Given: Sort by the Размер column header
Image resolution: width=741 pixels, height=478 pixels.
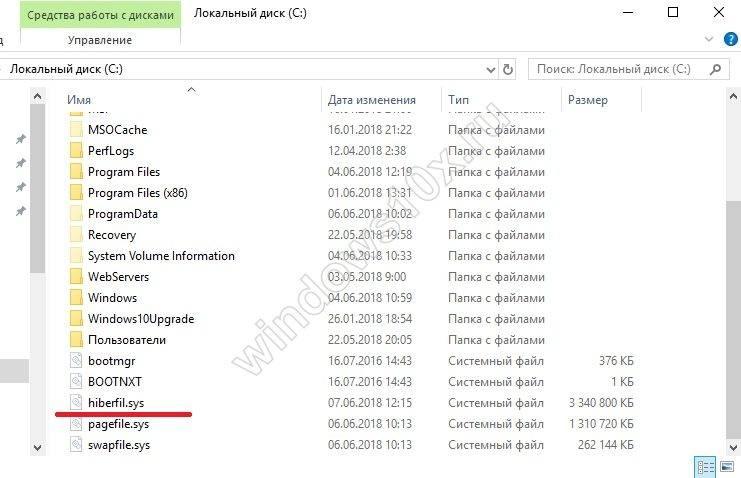Looking at the screenshot, I should click(588, 100).
